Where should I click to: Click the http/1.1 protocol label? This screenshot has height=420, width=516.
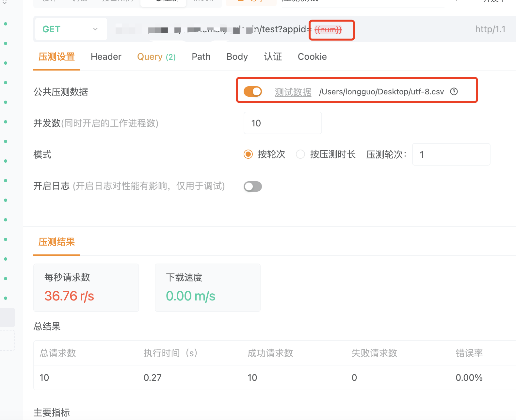click(x=490, y=29)
